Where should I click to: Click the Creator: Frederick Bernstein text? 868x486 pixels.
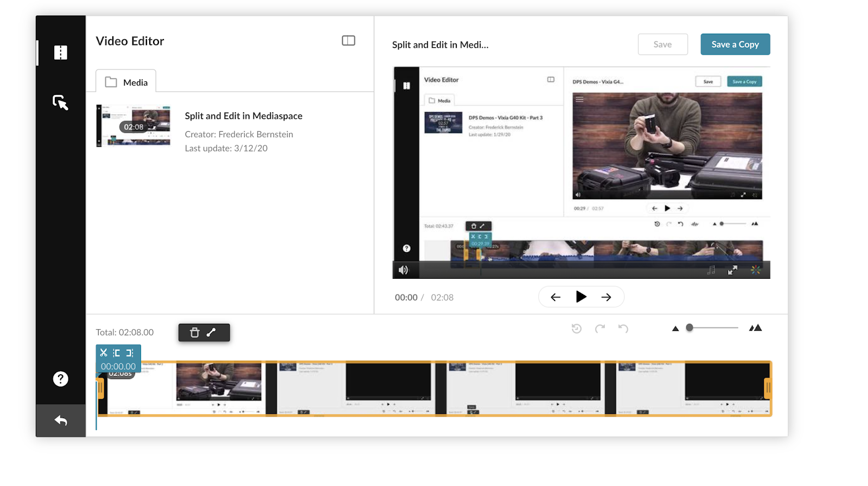pyautogui.click(x=239, y=135)
